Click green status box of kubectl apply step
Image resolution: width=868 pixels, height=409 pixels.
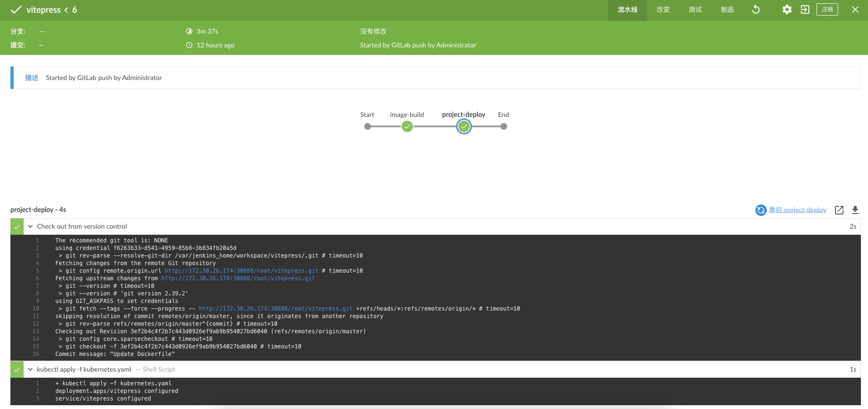[17, 369]
